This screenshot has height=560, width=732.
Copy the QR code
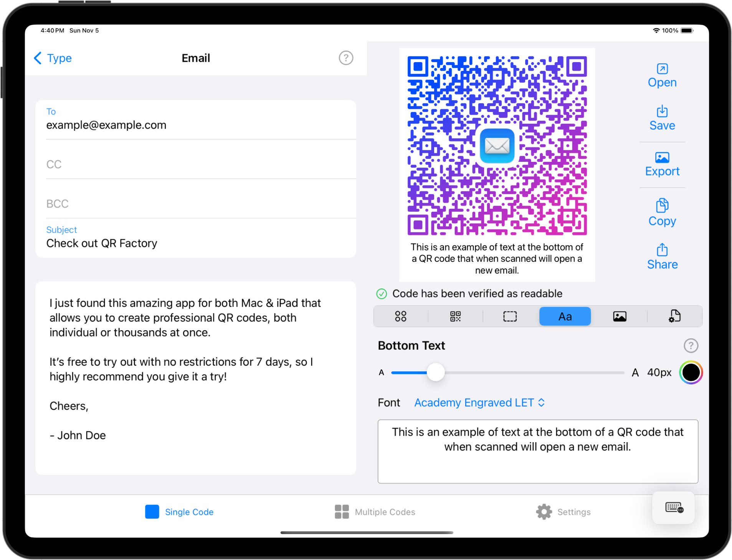point(662,212)
